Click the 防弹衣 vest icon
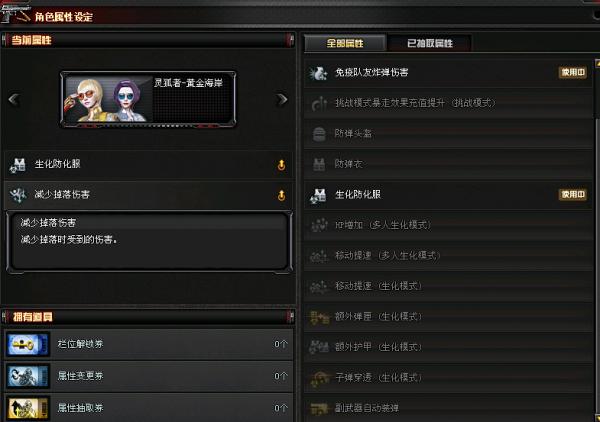This screenshot has width=600, height=422. (319, 165)
